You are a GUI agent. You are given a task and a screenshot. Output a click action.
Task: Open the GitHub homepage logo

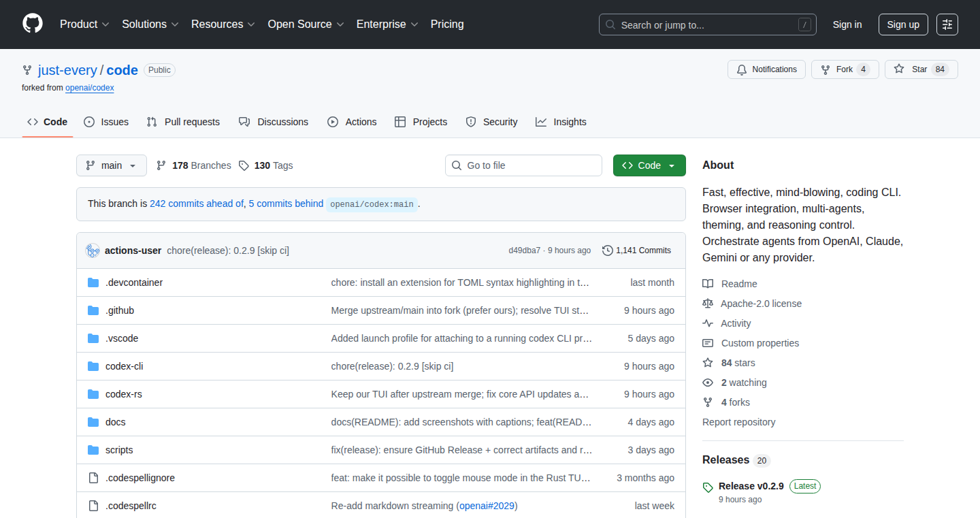coord(33,24)
